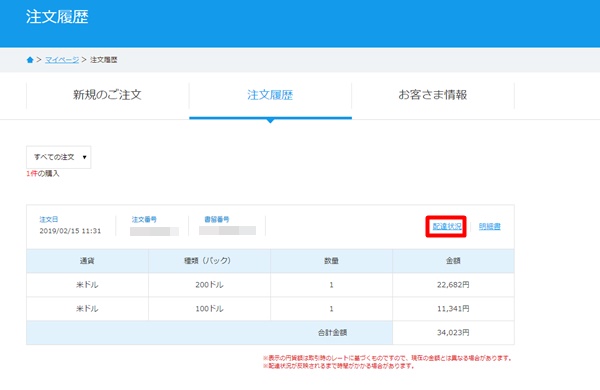This screenshot has height=390, width=600.
Task: Open the 明細書 statement link
Action: click(489, 226)
